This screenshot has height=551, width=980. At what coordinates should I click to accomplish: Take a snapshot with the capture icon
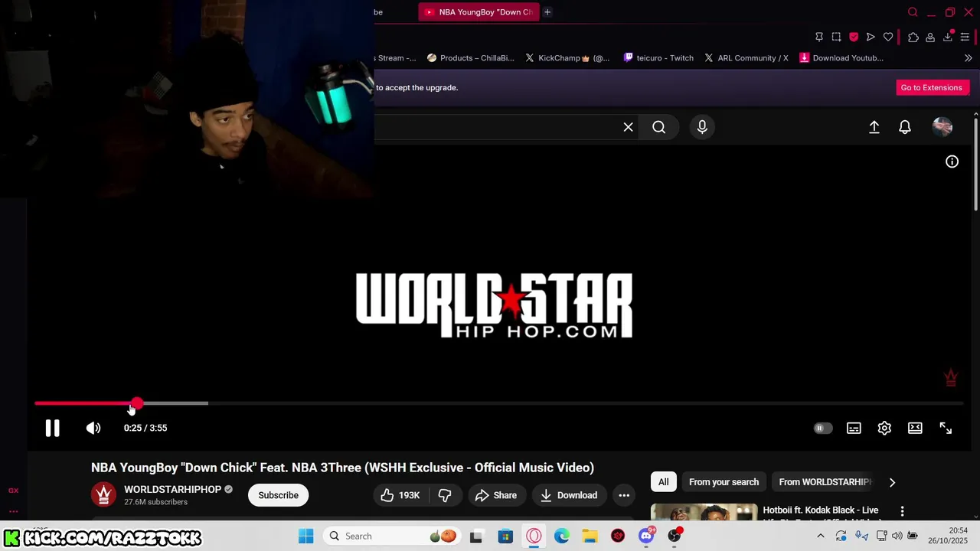coord(836,37)
